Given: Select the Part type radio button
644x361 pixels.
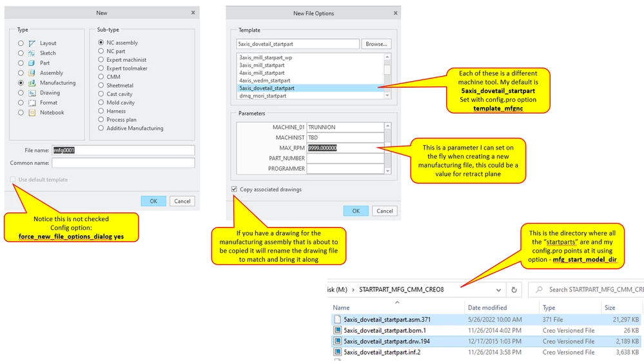Looking at the screenshot, I should [x=21, y=63].
